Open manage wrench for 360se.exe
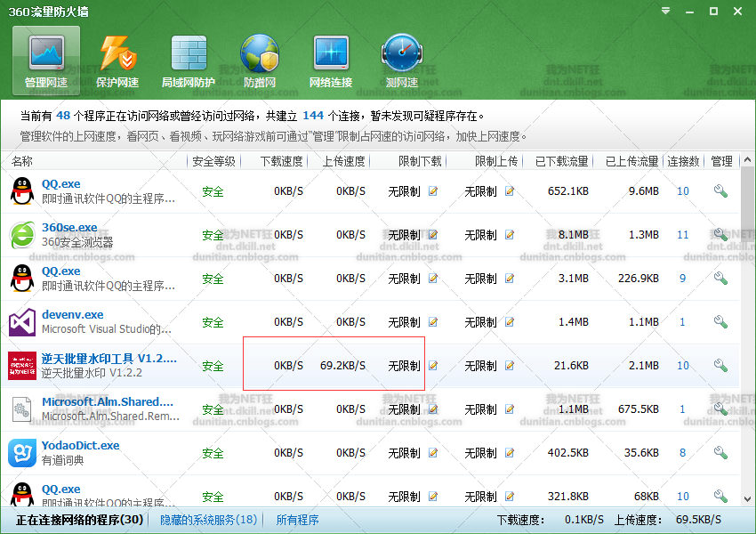Image resolution: width=756 pixels, height=534 pixels. point(720,235)
